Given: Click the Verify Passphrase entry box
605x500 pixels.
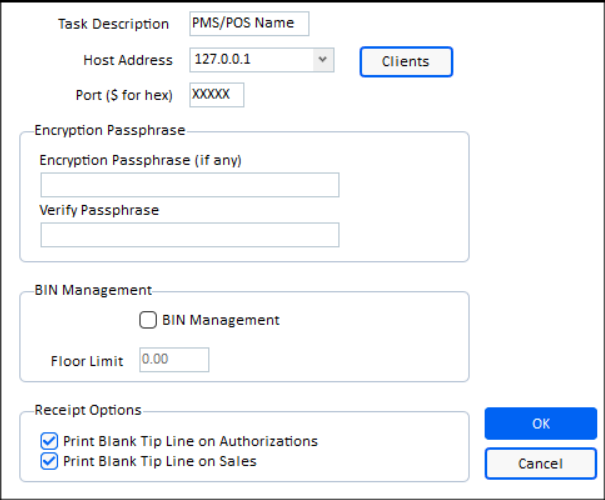Looking at the screenshot, I should pos(190,235).
